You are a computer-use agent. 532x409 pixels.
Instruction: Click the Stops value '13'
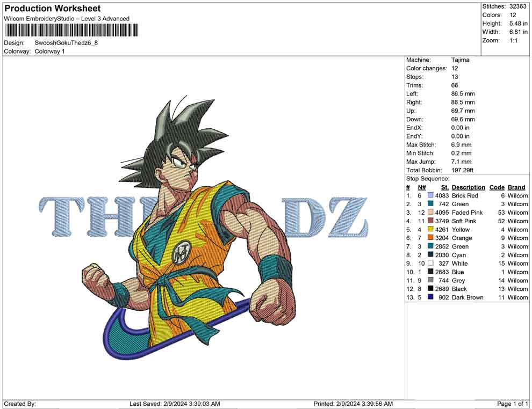click(455, 77)
